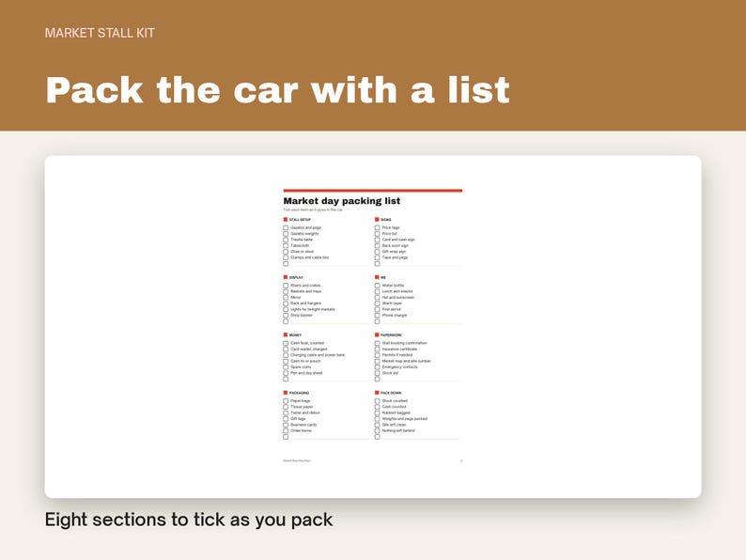The height and width of the screenshot is (560, 746).
Task: Check the Mirror box under Display
Action: [286, 297]
